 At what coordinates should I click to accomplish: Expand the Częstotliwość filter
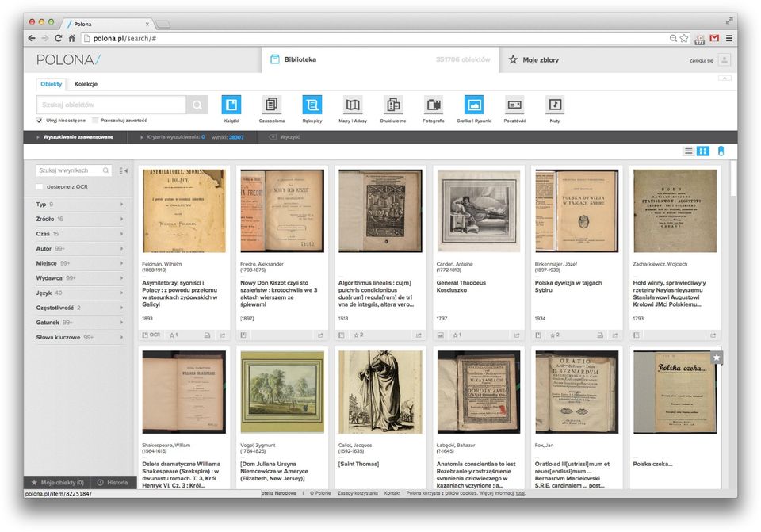tap(79, 308)
